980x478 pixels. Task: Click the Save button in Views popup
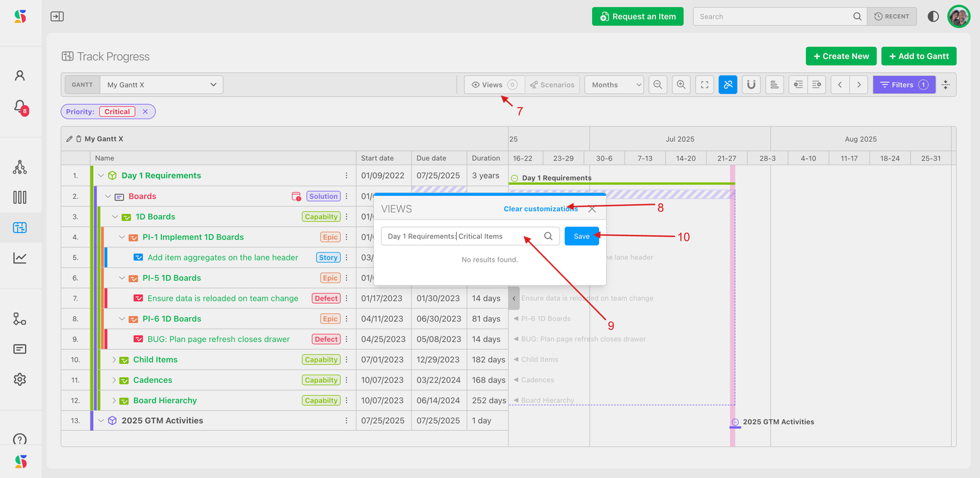pyautogui.click(x=581, y=236)
